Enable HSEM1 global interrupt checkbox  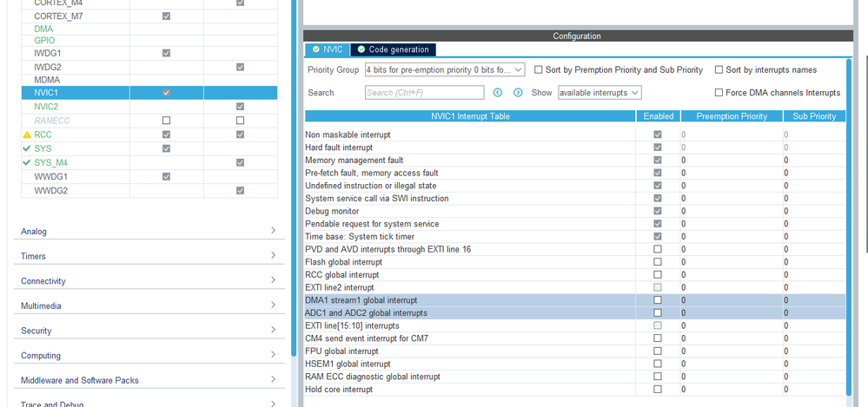click(x=658, y=364)
